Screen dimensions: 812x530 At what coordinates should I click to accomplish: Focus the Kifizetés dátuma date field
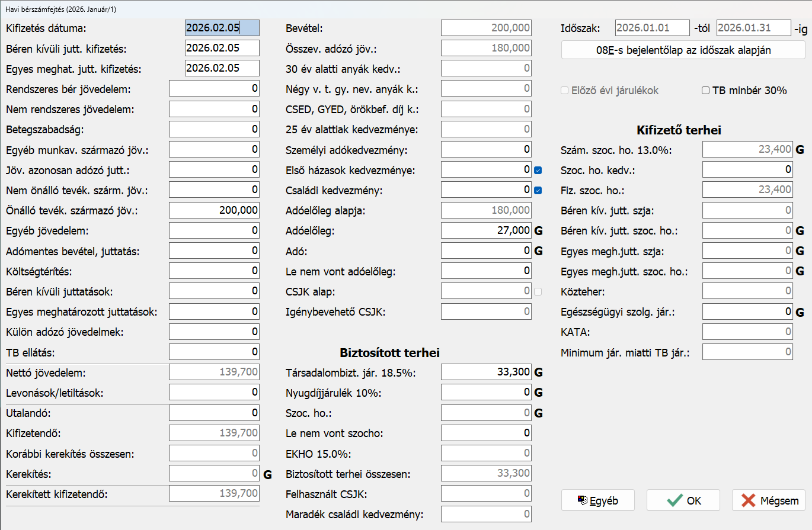222,28
